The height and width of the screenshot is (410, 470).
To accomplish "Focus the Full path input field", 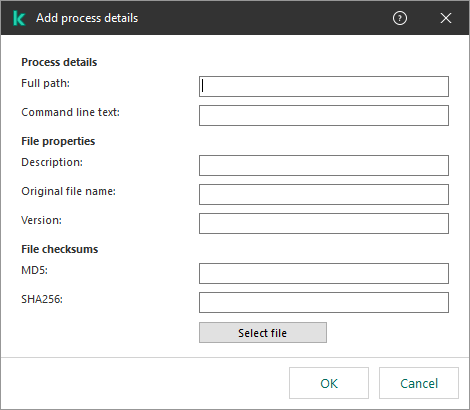I will pyautogui.click(x=324, y=87).
